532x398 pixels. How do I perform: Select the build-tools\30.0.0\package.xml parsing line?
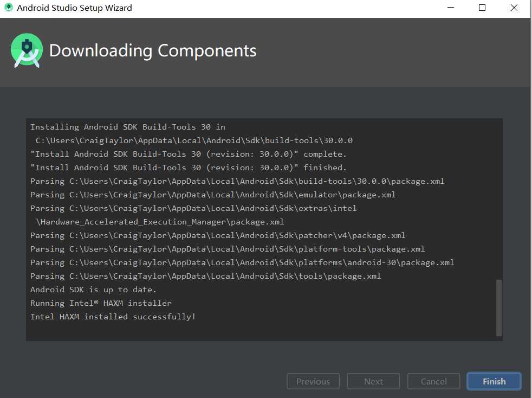click(237, 181)
